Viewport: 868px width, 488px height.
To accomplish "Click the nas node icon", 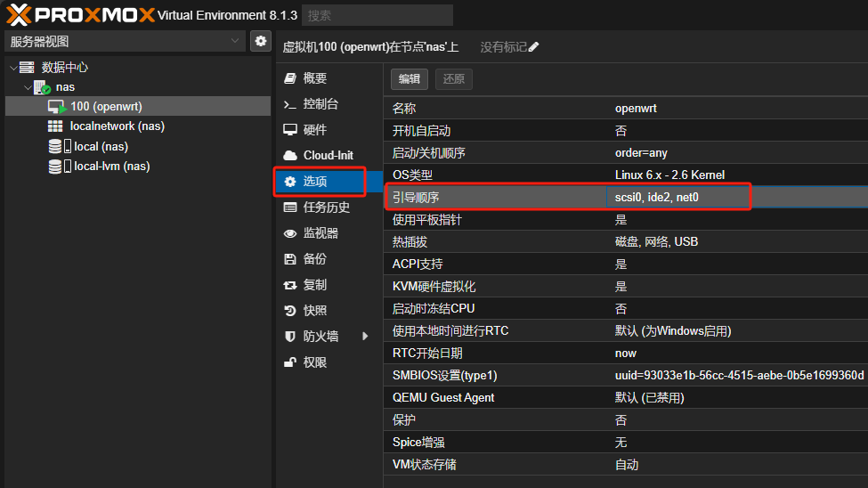I will point(42,87).
